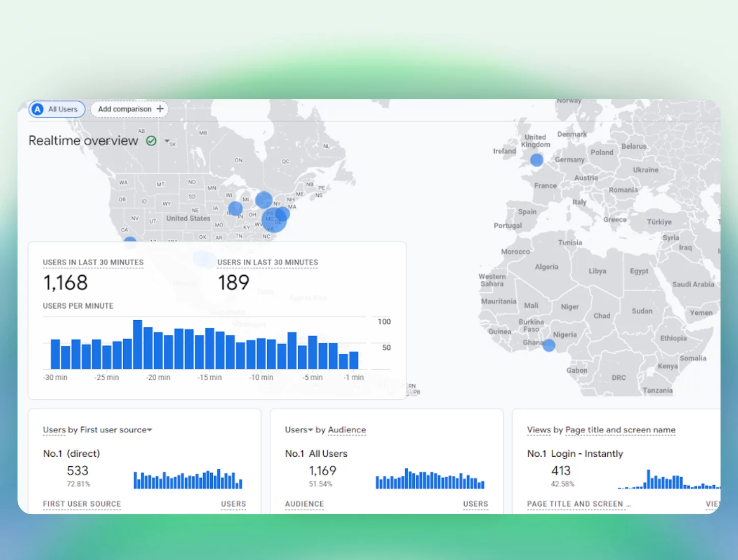Open dropdown arrow beside Realtime overview status

click(167, 141)
